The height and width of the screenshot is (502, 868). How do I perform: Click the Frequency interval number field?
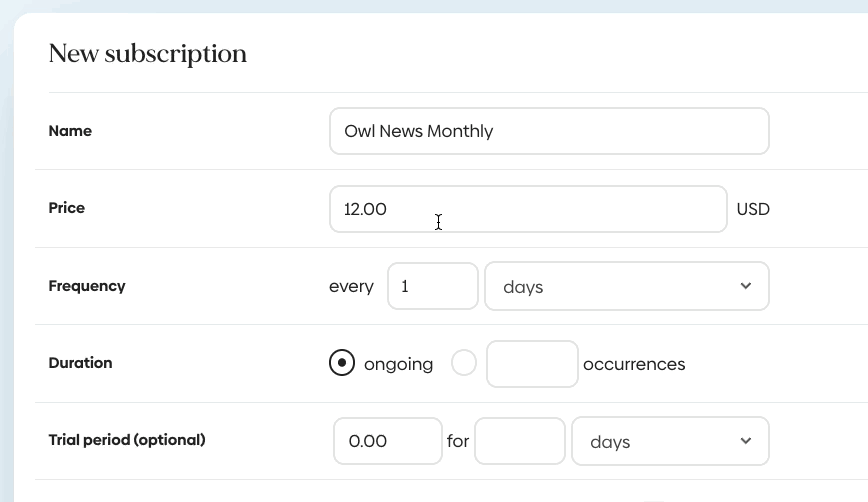coord(432,286)
